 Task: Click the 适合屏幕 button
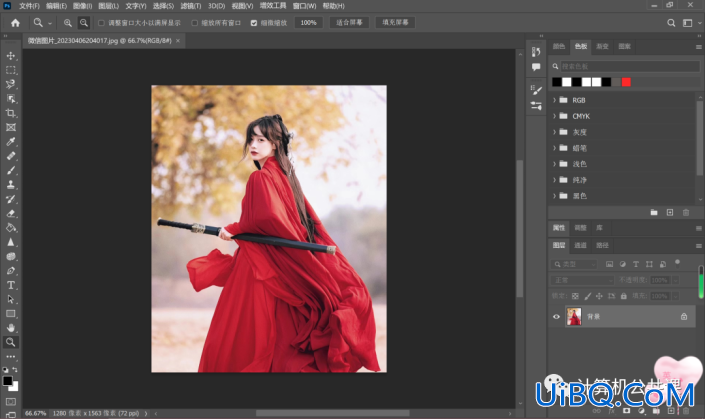click(349, 22)
